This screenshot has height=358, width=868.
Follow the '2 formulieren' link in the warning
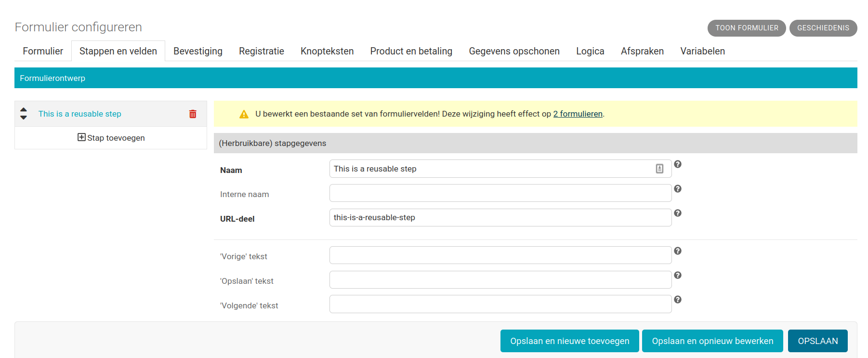(x=578, y=114)
